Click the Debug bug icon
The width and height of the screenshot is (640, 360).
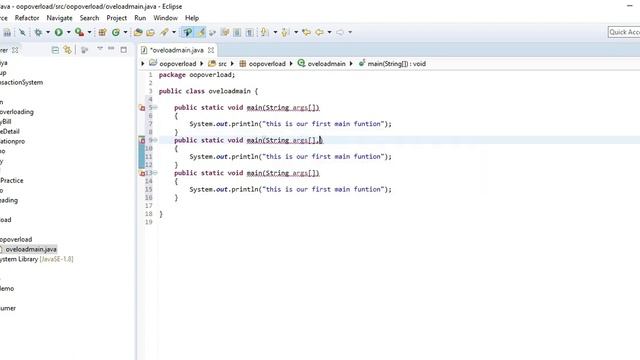tap(38, 32)
